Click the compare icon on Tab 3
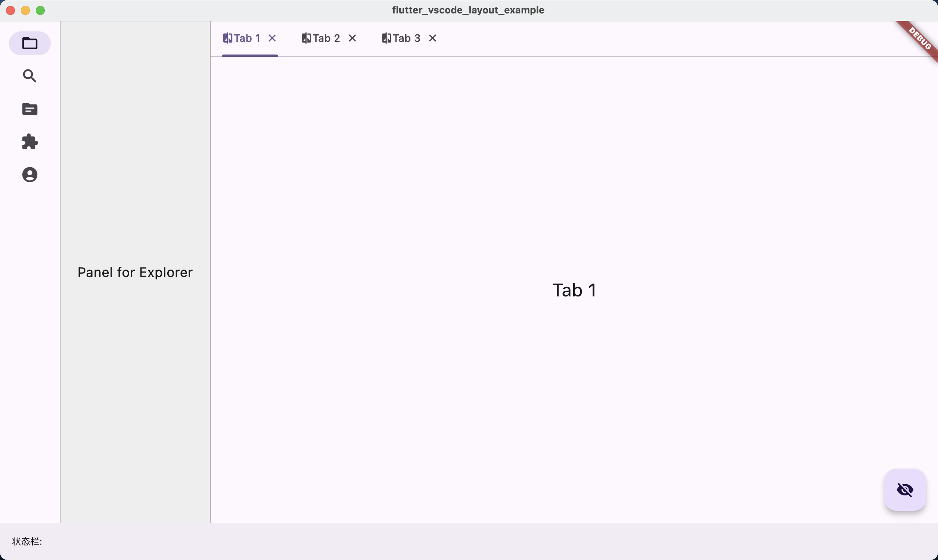The height and width of the screenshot is (560, 938). click(386, 38)
